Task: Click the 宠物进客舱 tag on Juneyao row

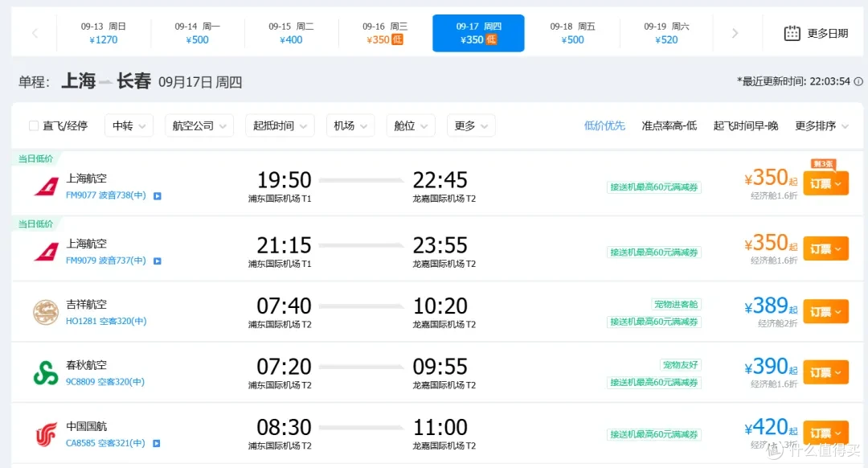Action: coord(676,304)
